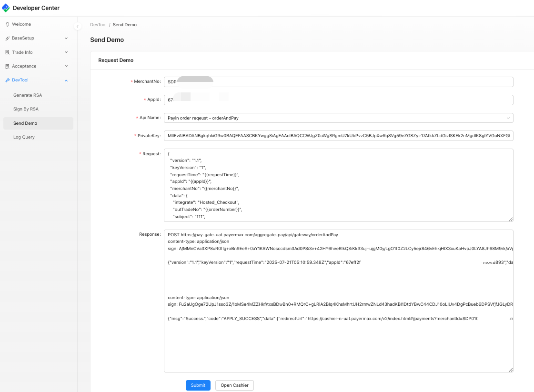Click the sign line starting A/MMnCVa3XP
Screen dimensions: 534x392
pos(340,249)
